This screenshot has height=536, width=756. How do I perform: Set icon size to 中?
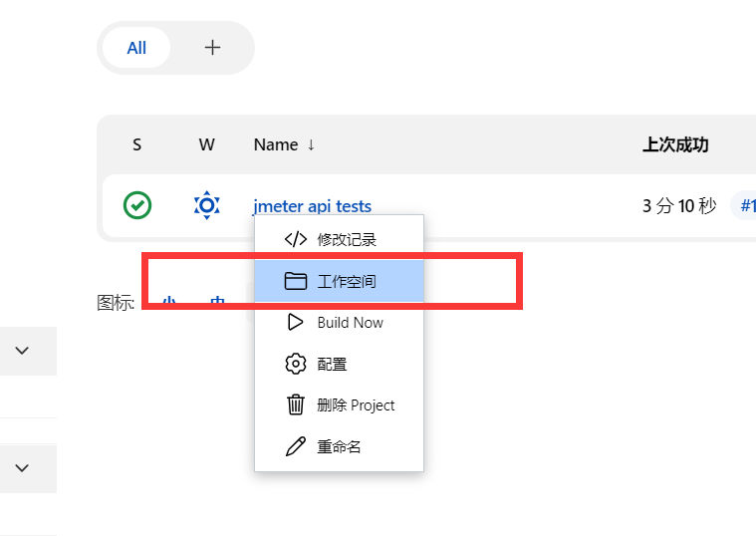(217, 301)
